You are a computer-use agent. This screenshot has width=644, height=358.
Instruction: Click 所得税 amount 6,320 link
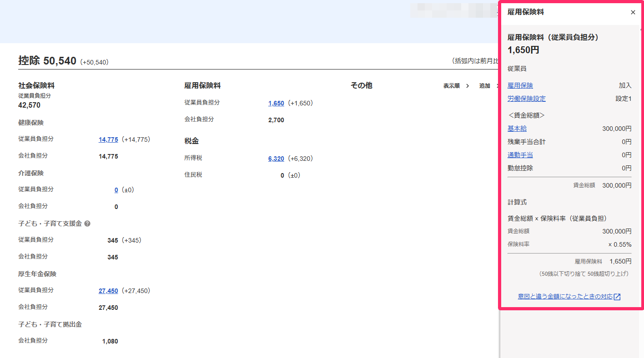coord(276,159)
